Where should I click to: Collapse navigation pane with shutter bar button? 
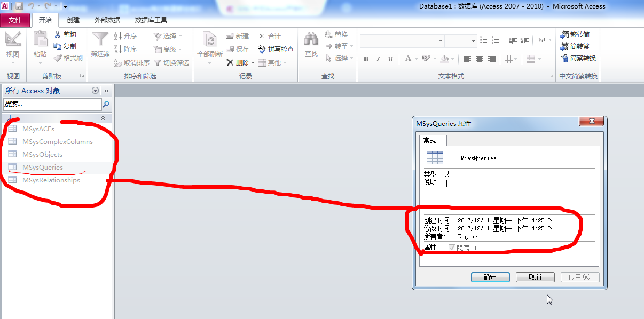(106, 91)
